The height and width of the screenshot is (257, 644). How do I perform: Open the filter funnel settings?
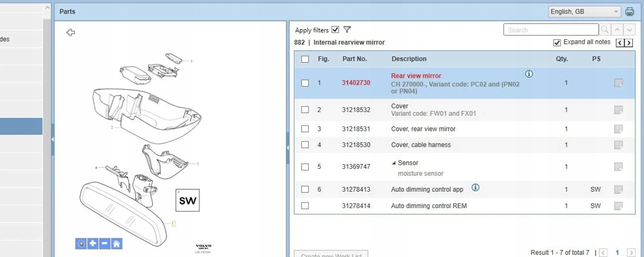[x=347, y=30]
